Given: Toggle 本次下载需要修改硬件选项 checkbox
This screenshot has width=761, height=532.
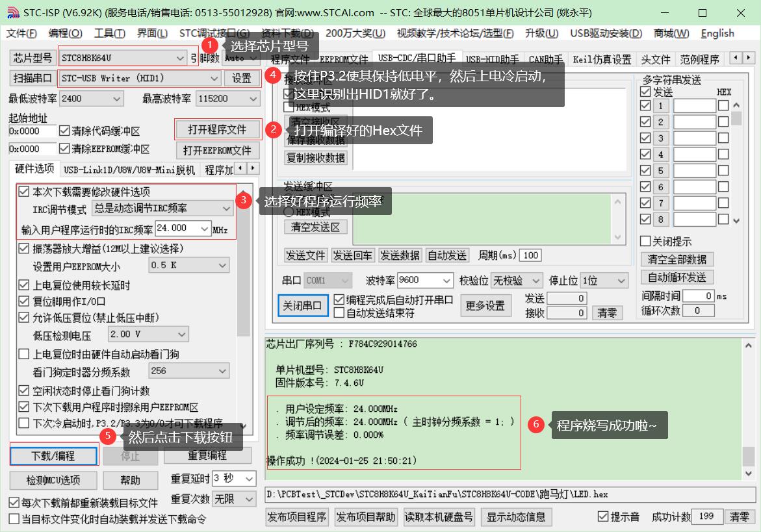Looking at the screenshot, I should pos(23,192).
